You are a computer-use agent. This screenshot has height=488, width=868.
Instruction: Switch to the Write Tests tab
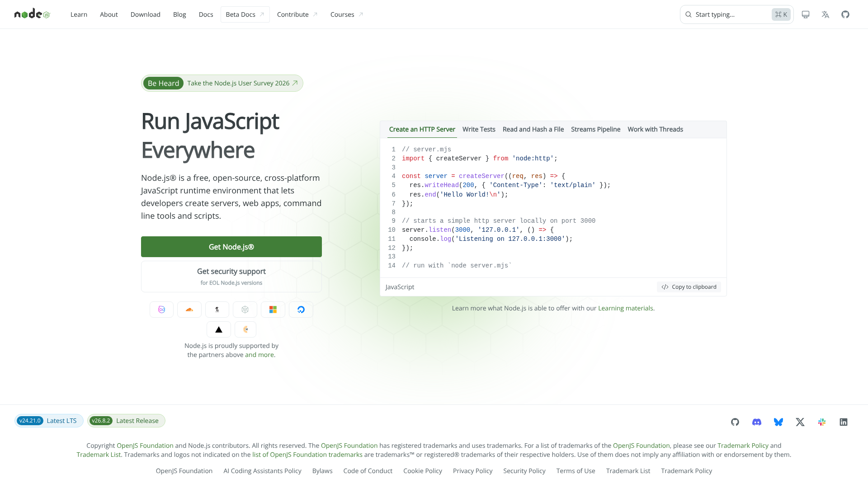pyautogui.click(x=479, y=129)
